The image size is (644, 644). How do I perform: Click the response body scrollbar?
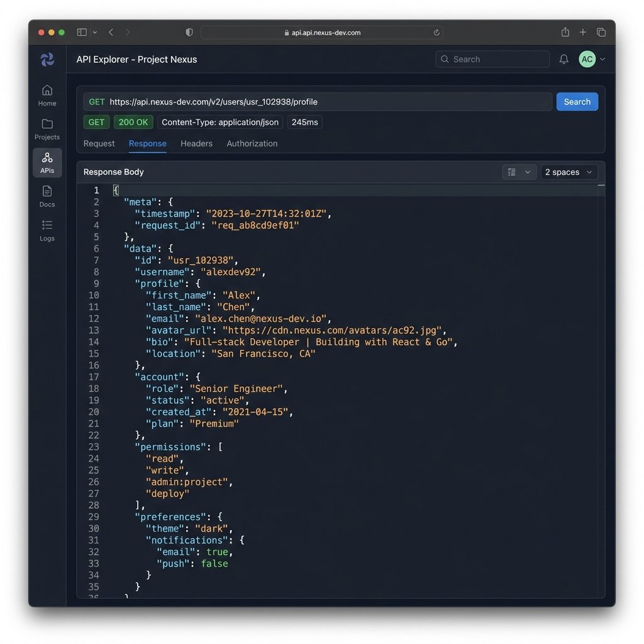click(601, 390)
